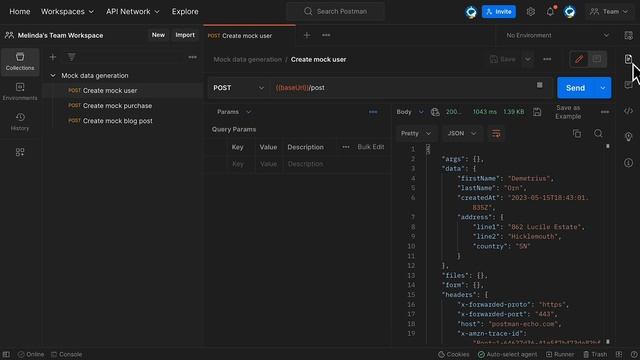640x360 pixels.
Task: Collapse the Mock data generation collection
Action: coord(53,76)
